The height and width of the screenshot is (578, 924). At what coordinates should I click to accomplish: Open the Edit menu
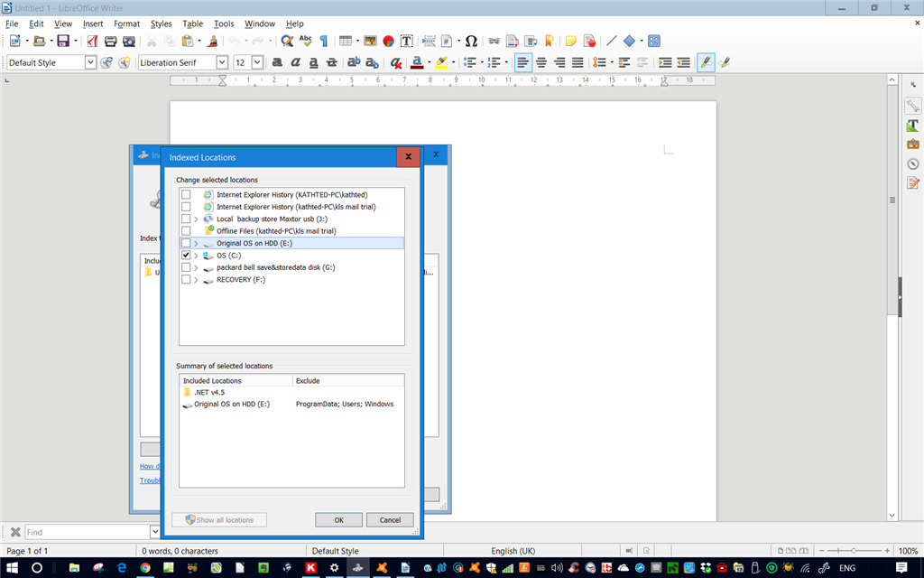(36, 23)
